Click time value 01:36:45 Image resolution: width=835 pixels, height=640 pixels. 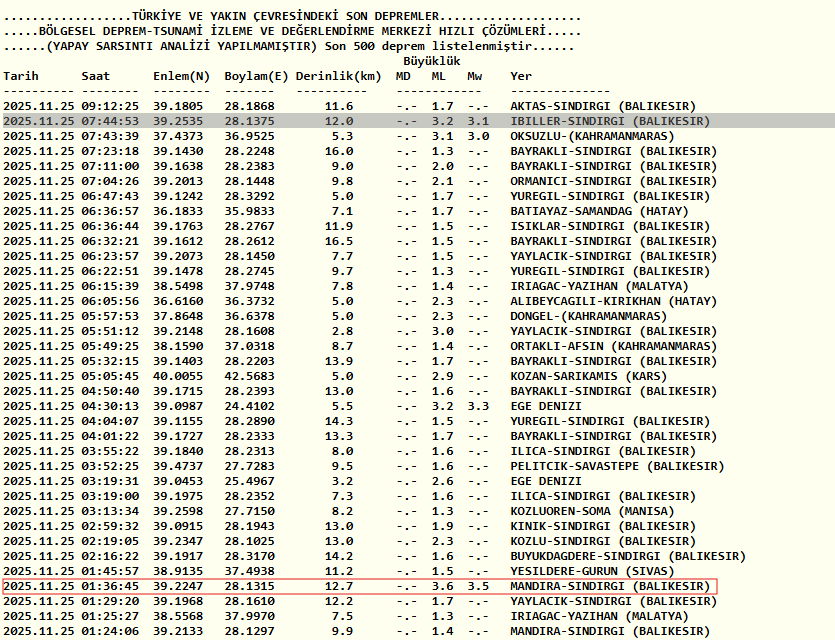point(110,586)
